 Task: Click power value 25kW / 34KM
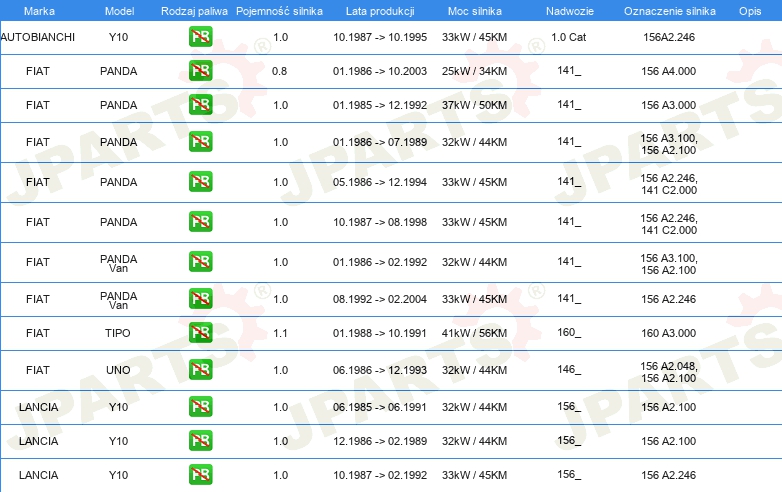474,71
